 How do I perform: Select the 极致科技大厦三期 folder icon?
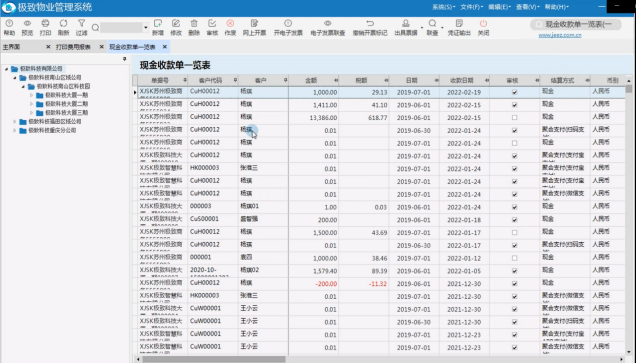coord(40,113)
